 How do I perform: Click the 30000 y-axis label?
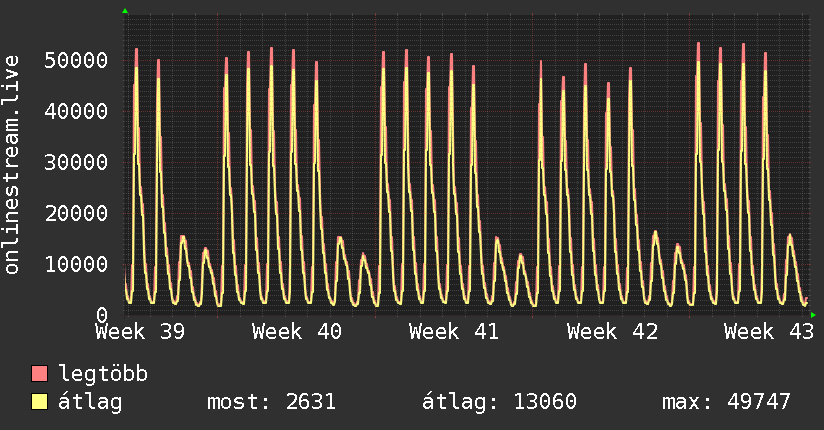76,162
